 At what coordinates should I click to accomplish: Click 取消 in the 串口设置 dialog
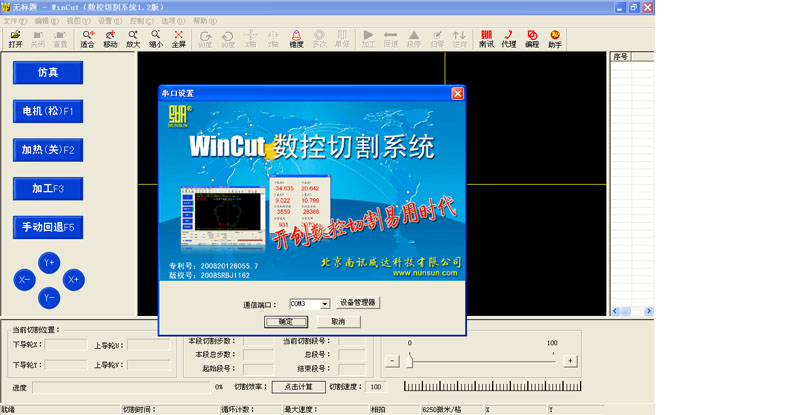pos(338,322)
